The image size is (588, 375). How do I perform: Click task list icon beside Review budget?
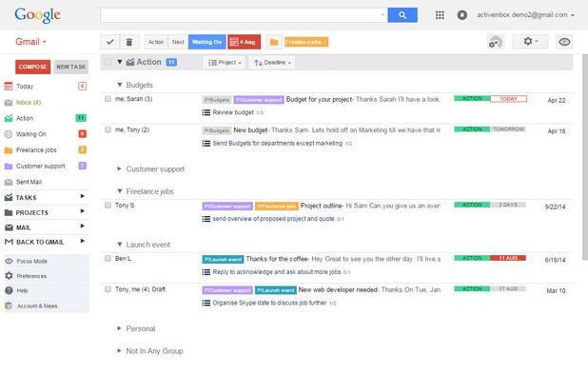pyautogui.click(x=206, y=112)
